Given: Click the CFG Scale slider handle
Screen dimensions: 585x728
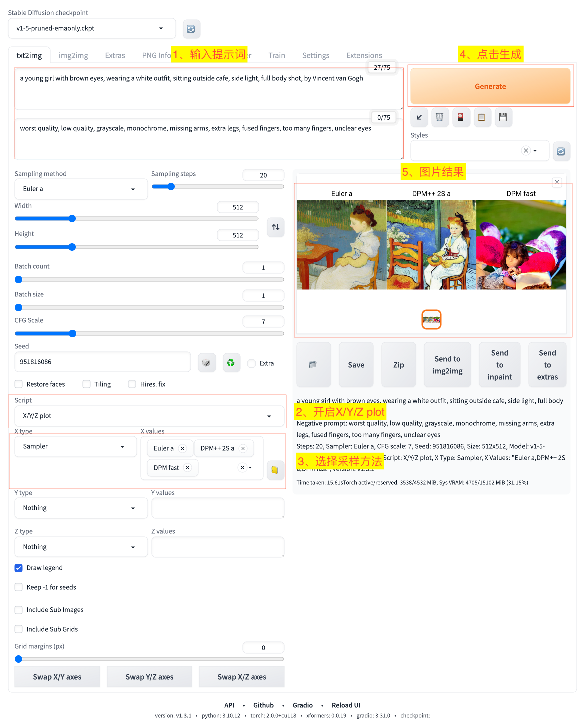Looking at the screenshot, I should click(x=72, y=333).
